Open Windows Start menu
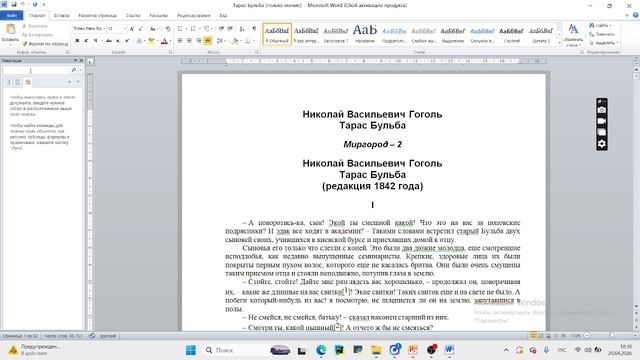 191,350
